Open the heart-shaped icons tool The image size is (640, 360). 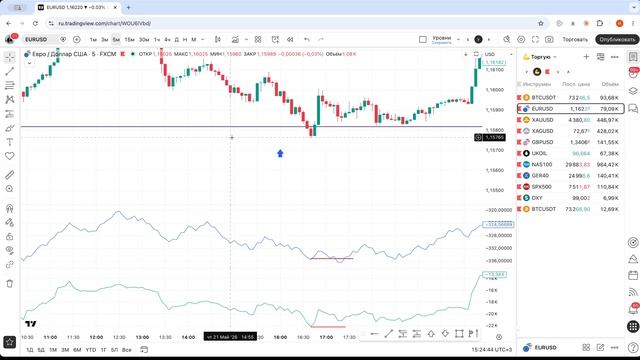pos(10,156)
